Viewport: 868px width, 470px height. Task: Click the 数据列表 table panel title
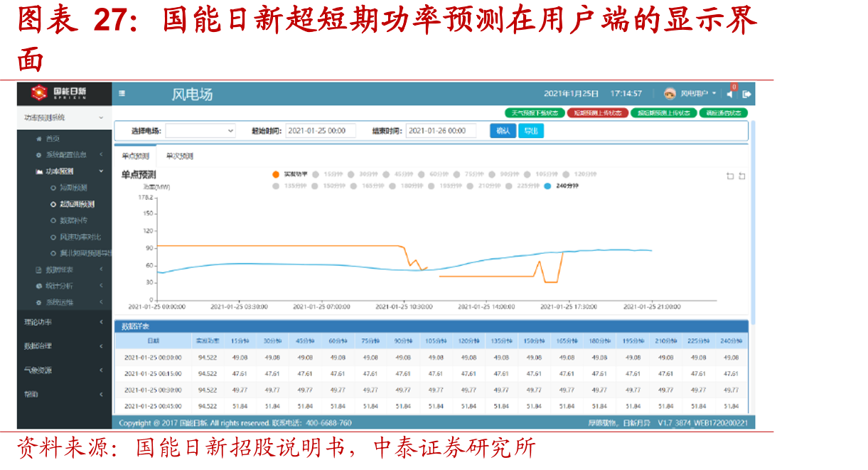tap(135, 326)
